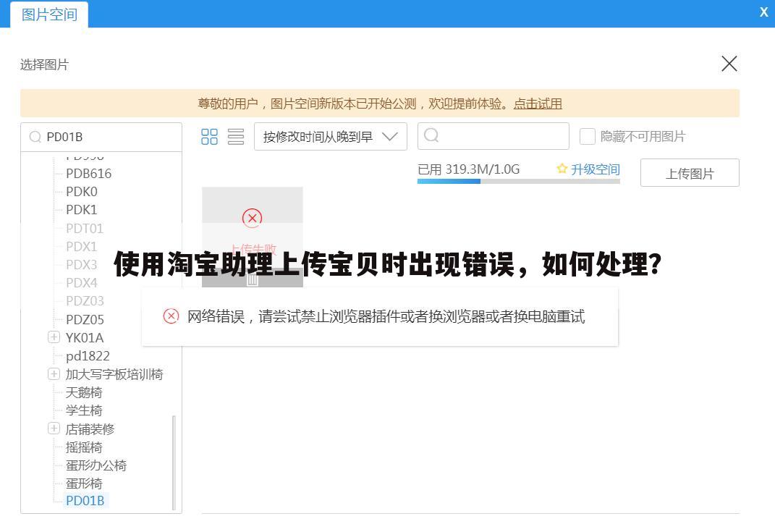Switch to list view icon
This screenshot has width=775, height=532.
[236, 137]
